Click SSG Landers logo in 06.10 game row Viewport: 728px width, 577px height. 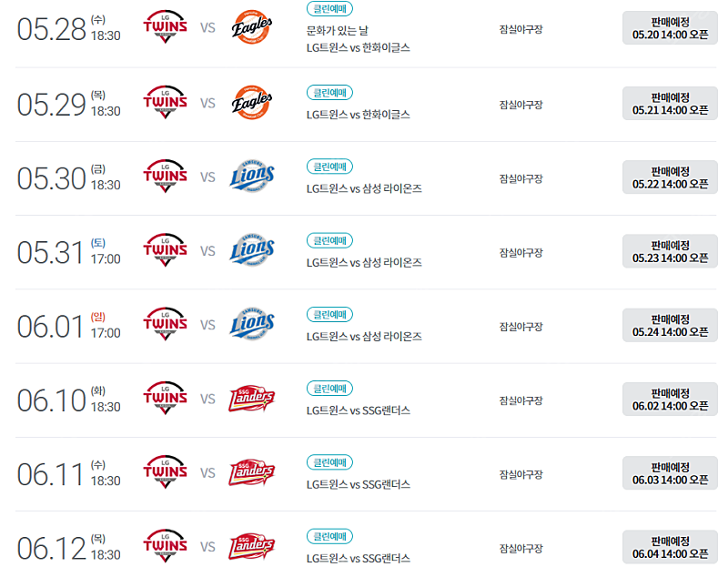coord(252,399)
